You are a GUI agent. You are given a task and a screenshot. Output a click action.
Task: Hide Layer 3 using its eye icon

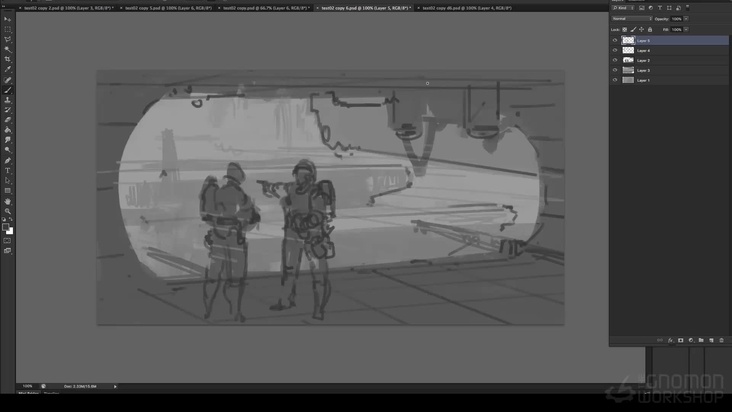pyautogui.click(x=615, y=70)
